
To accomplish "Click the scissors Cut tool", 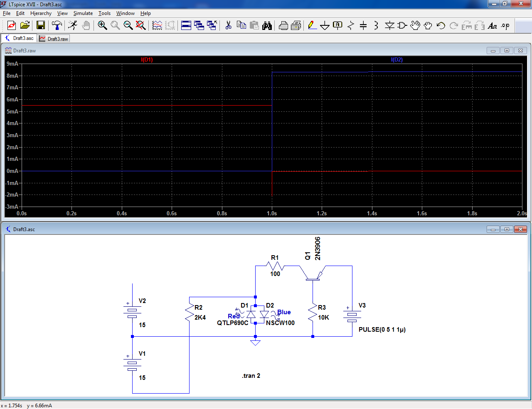I will coord(228,25).
